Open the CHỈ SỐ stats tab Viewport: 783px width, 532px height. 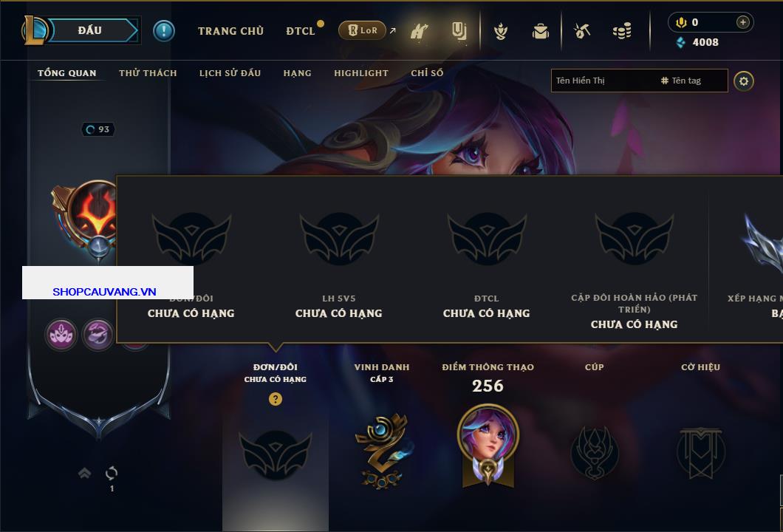coord(427,73)
